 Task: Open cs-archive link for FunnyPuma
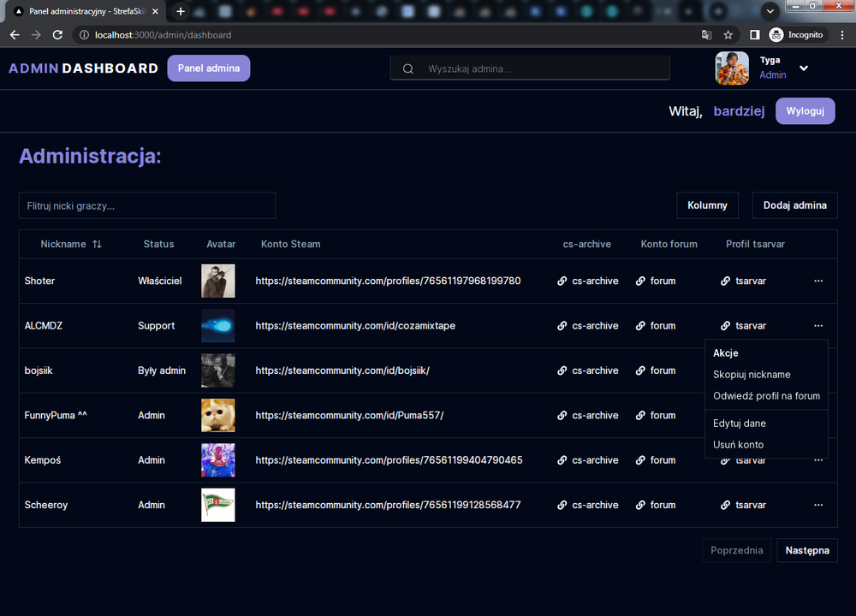click(588, 415)
